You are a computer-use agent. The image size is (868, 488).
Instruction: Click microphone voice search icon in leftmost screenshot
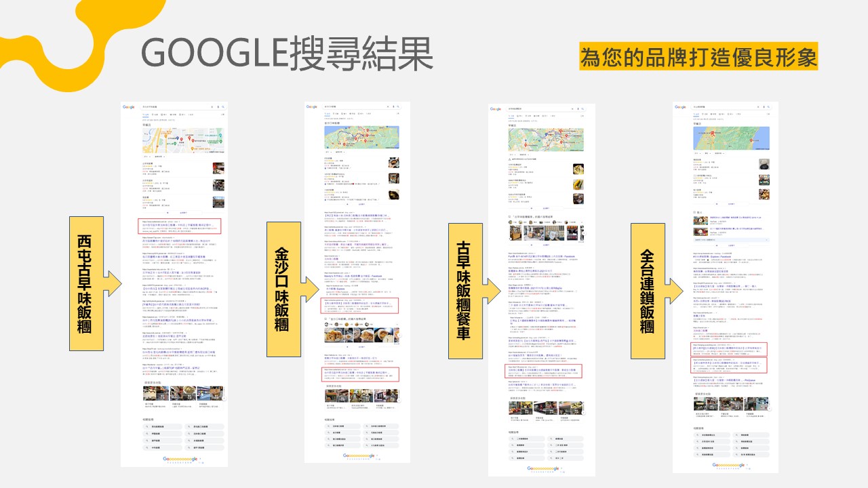coord(217,107)
